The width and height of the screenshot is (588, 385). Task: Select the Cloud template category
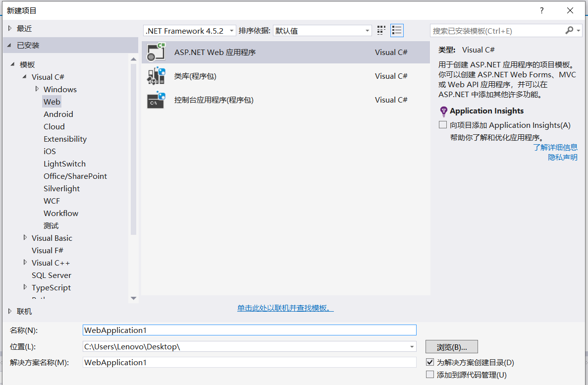[54, 126]
